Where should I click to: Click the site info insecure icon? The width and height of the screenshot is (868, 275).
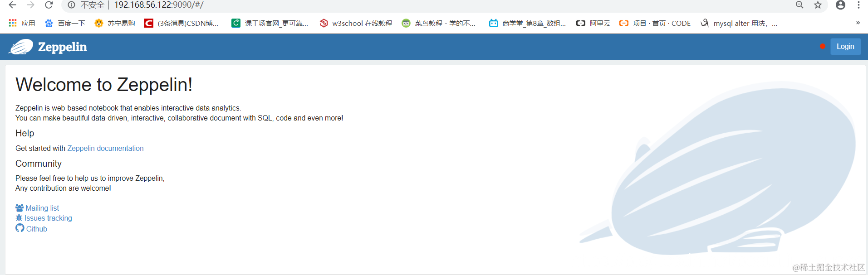click(71, 5)
